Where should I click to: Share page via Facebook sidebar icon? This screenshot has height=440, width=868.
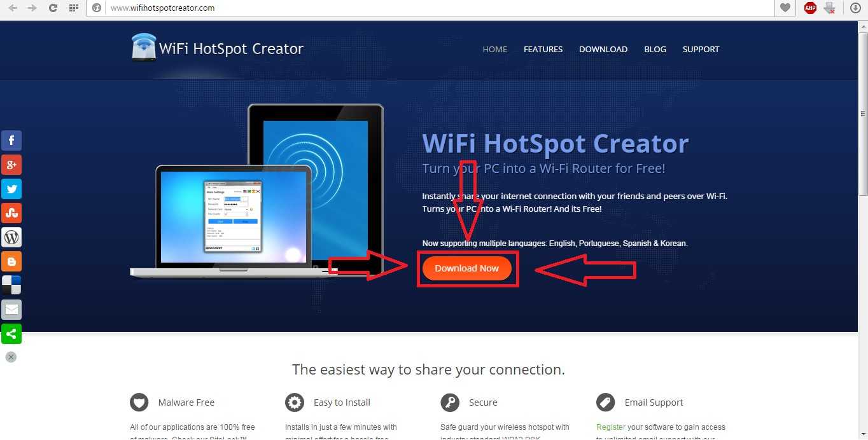(x=11, y=141)
